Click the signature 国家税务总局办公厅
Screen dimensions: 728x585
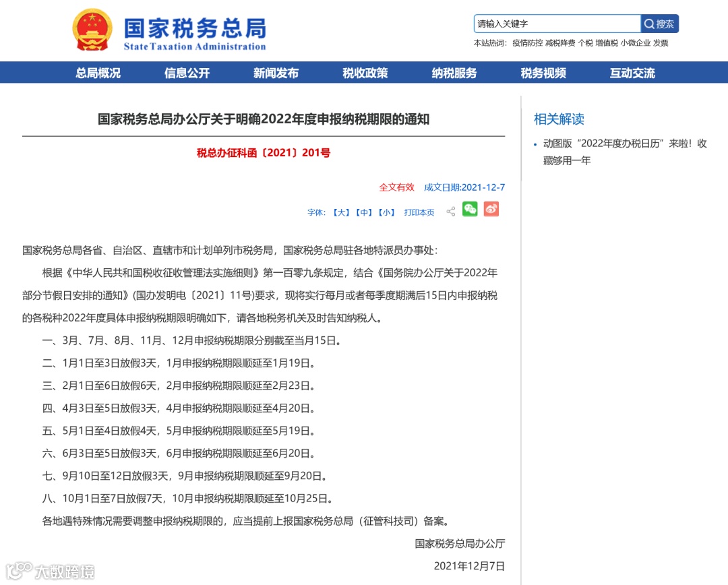[x=460, y=544]
